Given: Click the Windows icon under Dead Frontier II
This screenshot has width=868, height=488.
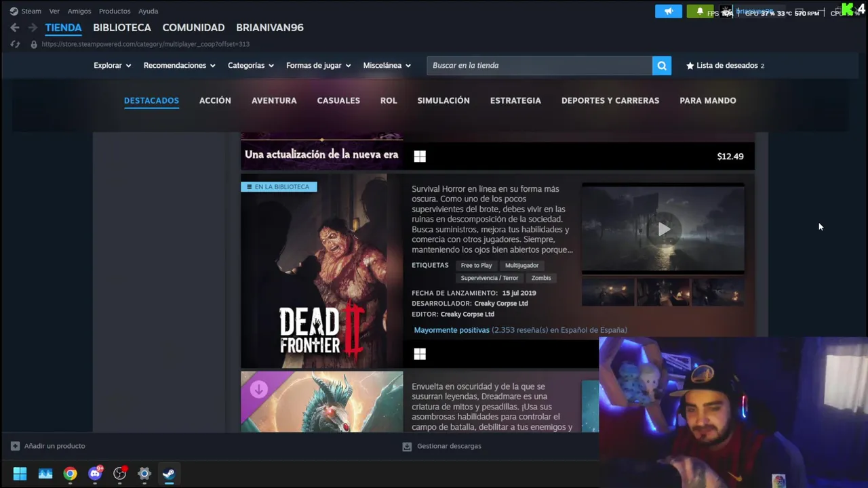Looking at the screenshot, I should [420, 354].
